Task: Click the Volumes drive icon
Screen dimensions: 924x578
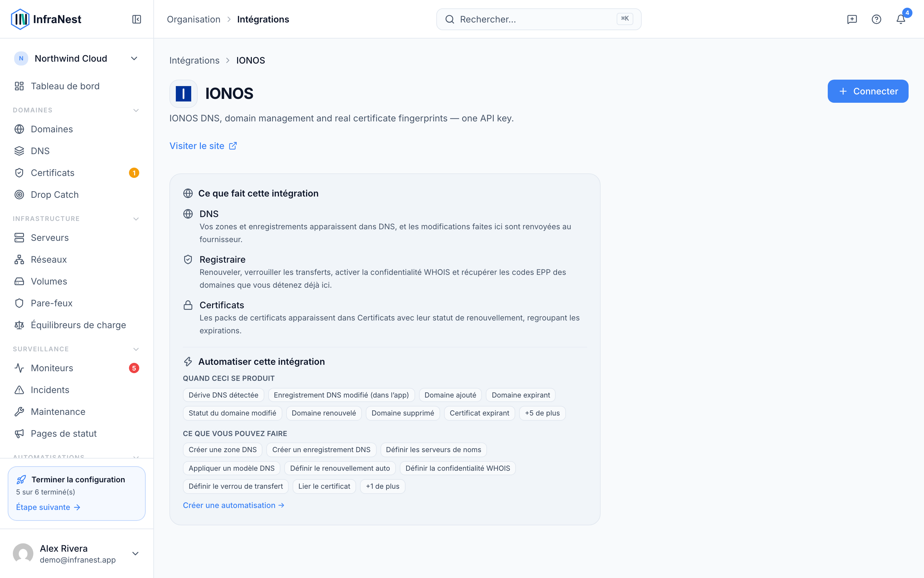Action: pyautogui.click(x=19, y=281)
